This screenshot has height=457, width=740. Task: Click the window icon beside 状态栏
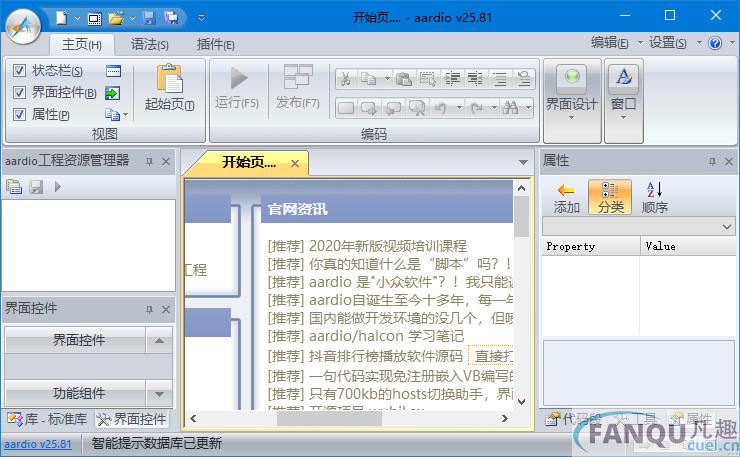tap(113, 71)
